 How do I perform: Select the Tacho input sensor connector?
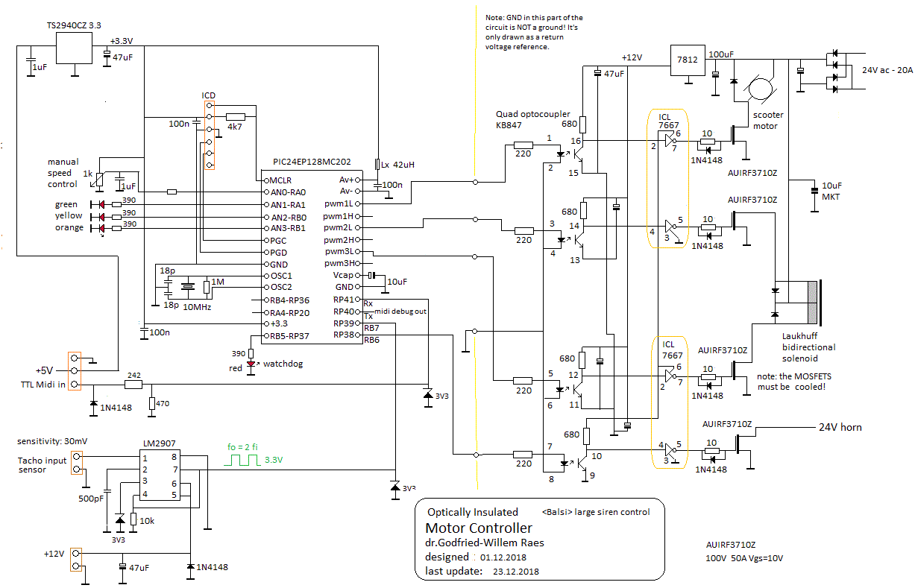point(75,464)
